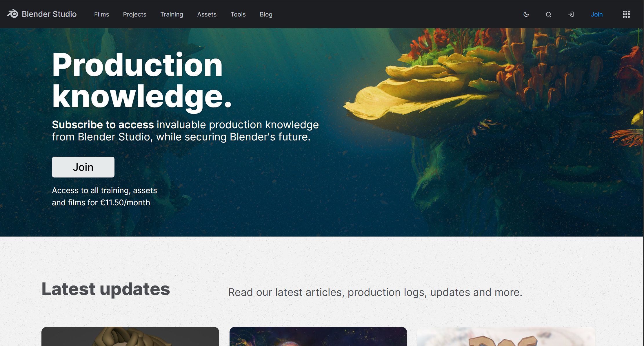Open the Films menu item
The width and height of the screenshot is (644, 346).
point(101,14)
